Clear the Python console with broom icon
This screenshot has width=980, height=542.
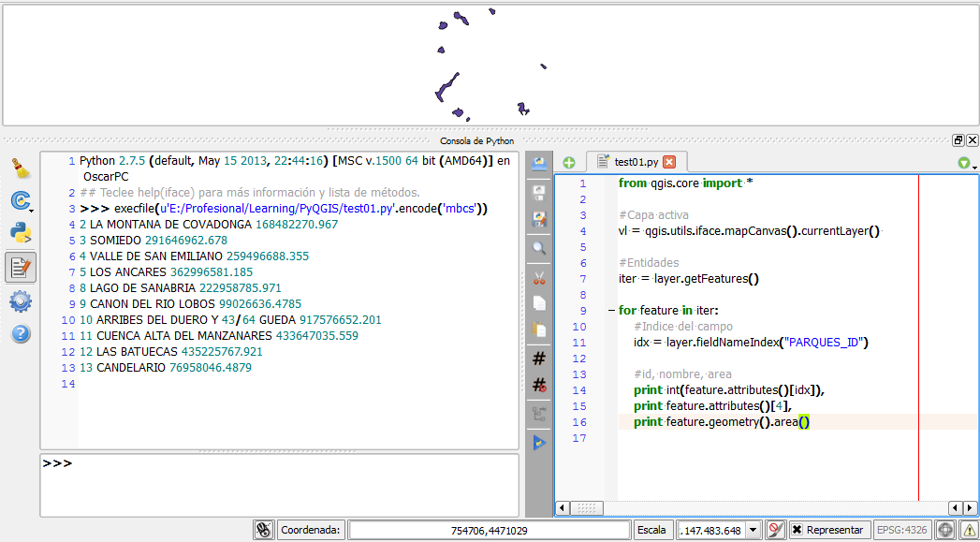[20, 168]
